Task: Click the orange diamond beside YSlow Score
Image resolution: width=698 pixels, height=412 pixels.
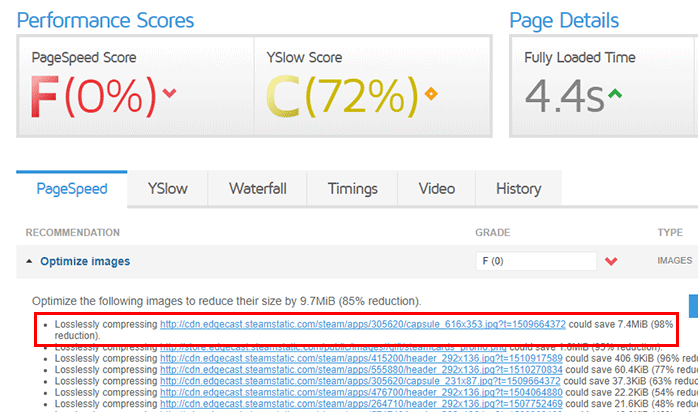Action: [x=431, y=94]
